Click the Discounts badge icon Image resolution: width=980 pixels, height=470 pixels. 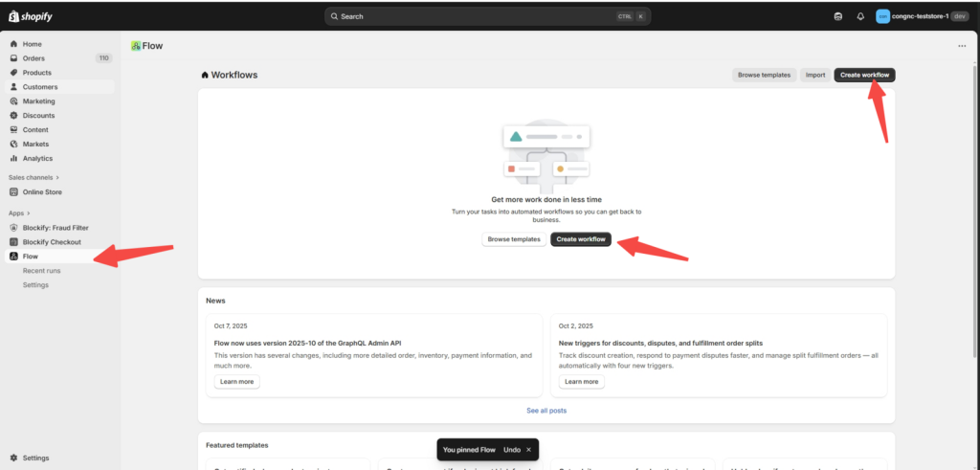(x=13, y=116)
